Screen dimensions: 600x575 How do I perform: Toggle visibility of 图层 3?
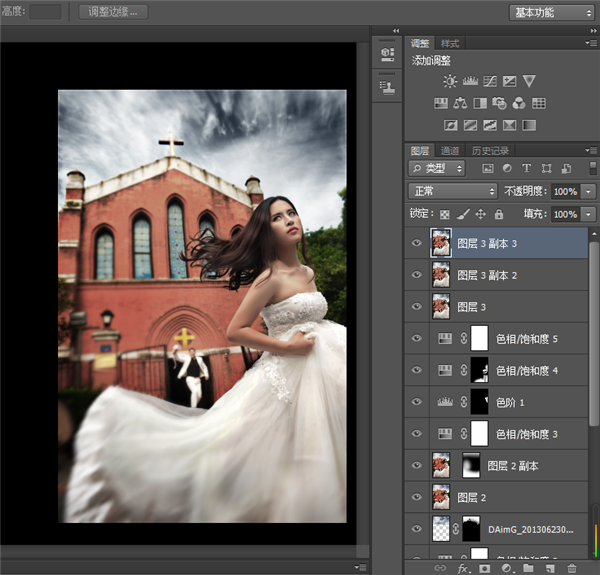pos(417,306)
